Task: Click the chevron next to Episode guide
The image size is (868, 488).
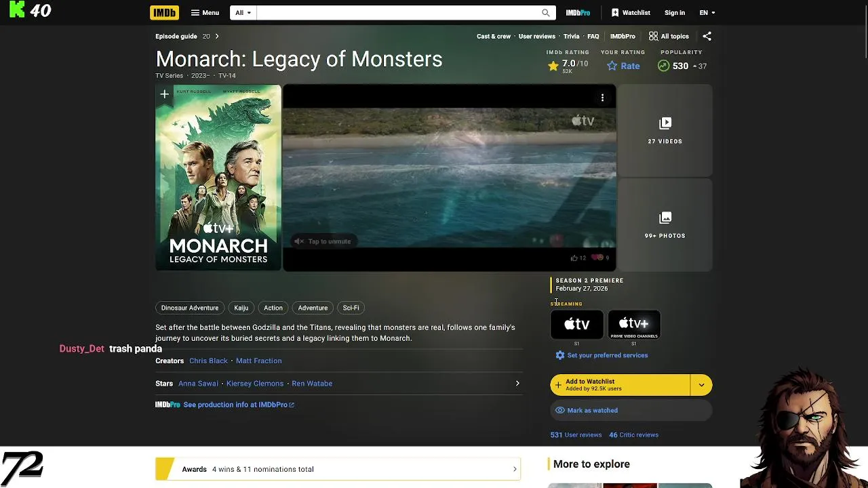Action: (x=216, y=36)
